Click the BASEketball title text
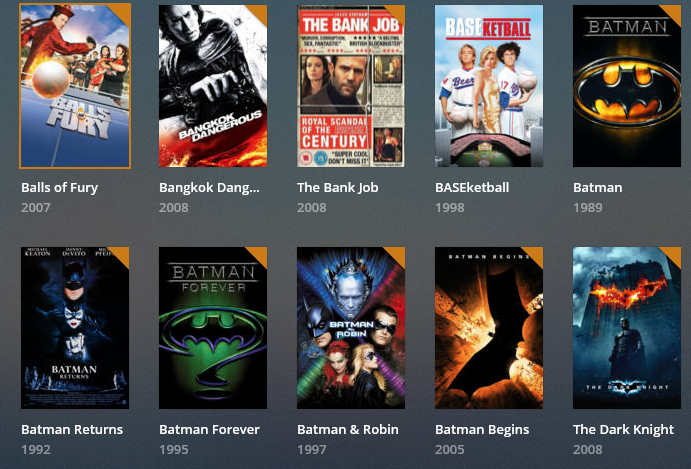691x469 pixels. pyautogui.click(x=472, y=188)
